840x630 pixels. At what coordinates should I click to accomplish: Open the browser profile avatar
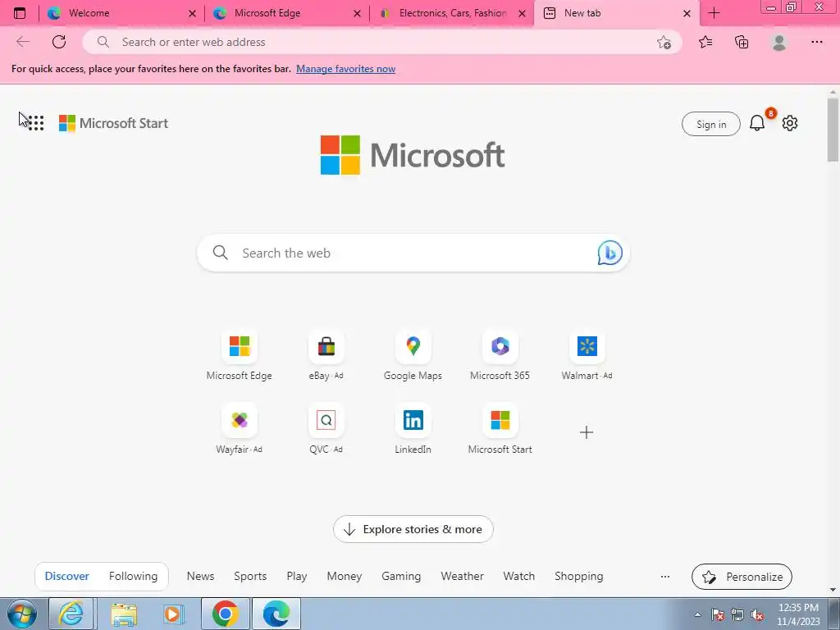point(779,42)
